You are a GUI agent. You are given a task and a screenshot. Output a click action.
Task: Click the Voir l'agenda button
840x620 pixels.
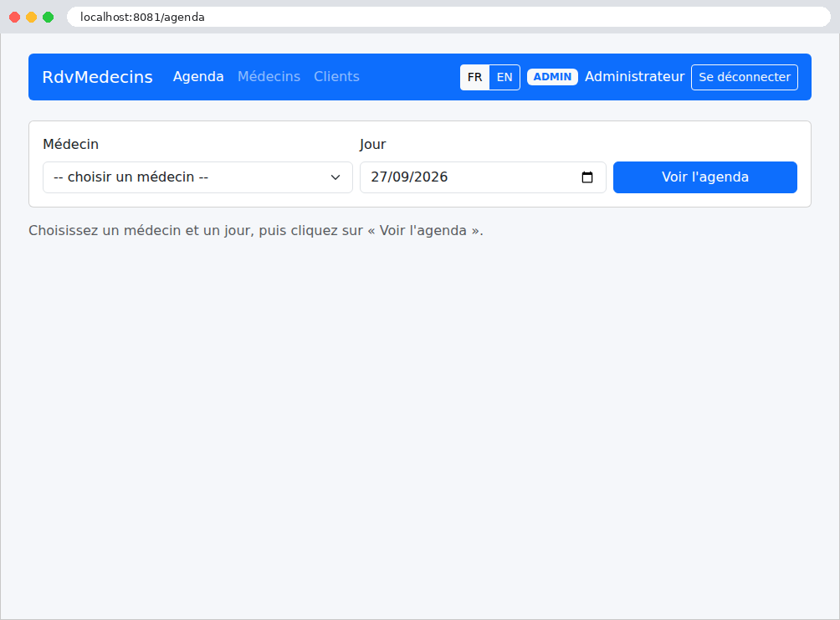[705, 177]
